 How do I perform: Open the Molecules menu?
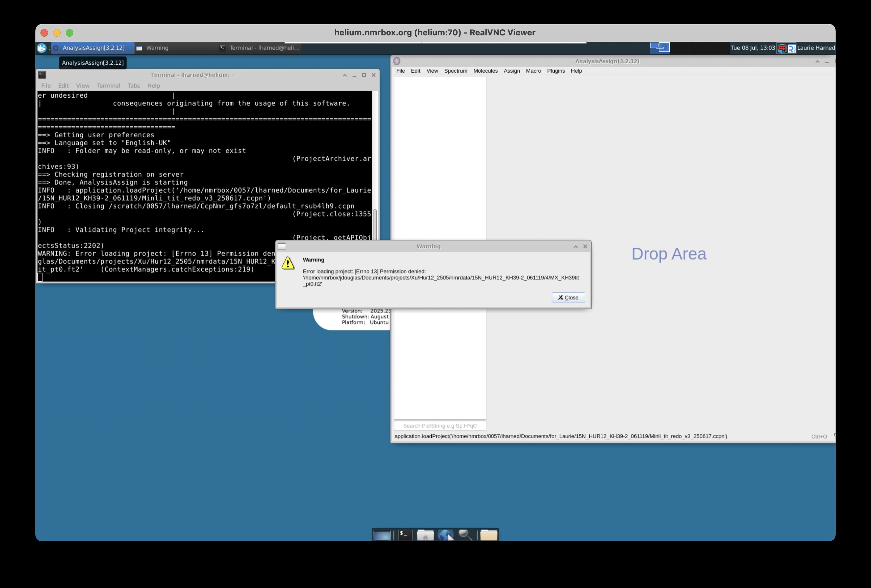pyautogui.click(x=485, y=71)
